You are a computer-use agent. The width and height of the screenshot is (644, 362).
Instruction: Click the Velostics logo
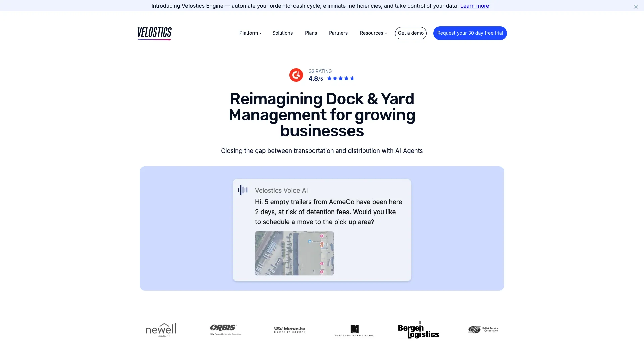pos(154,33)
